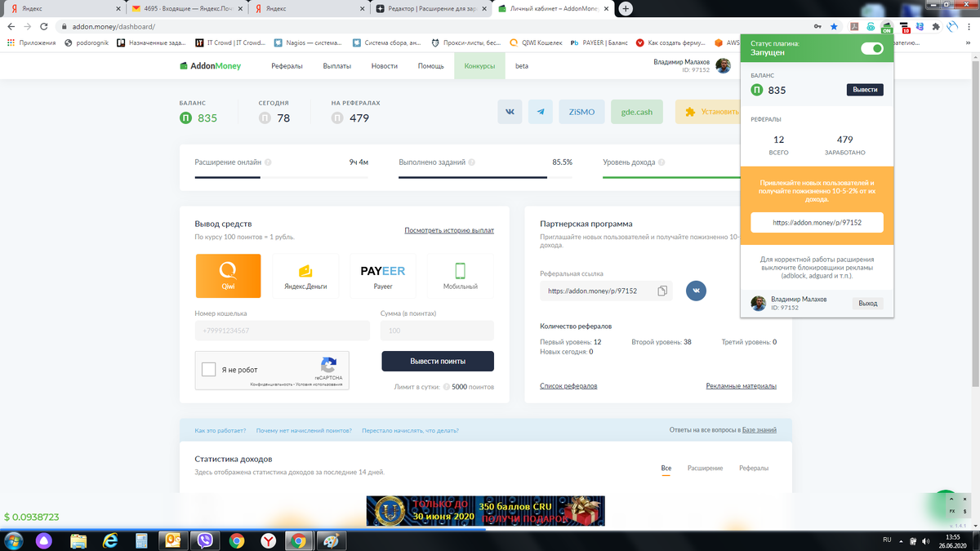Screen dimensions: 980x551
Task: Open Internet Explorer from taskbar
Action: tap(110, 540)
